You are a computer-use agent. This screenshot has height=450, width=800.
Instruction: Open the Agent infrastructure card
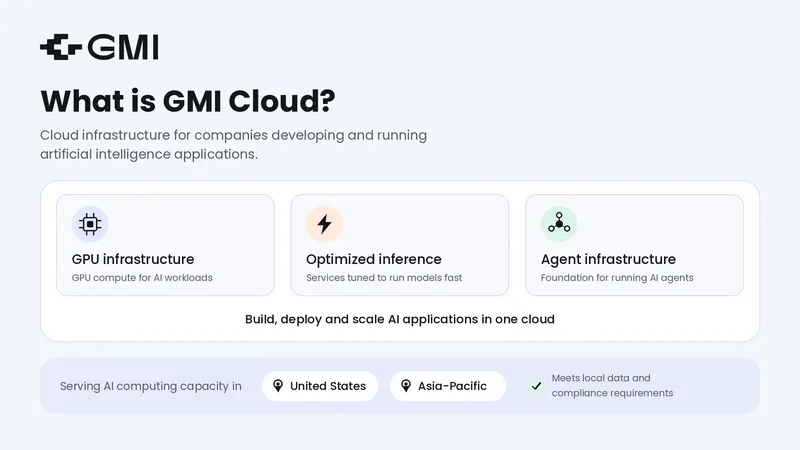click(634, 245)
